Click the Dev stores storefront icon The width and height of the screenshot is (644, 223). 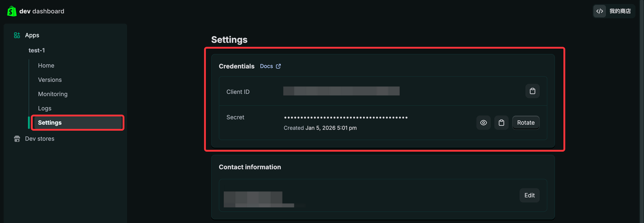[17, 139]
